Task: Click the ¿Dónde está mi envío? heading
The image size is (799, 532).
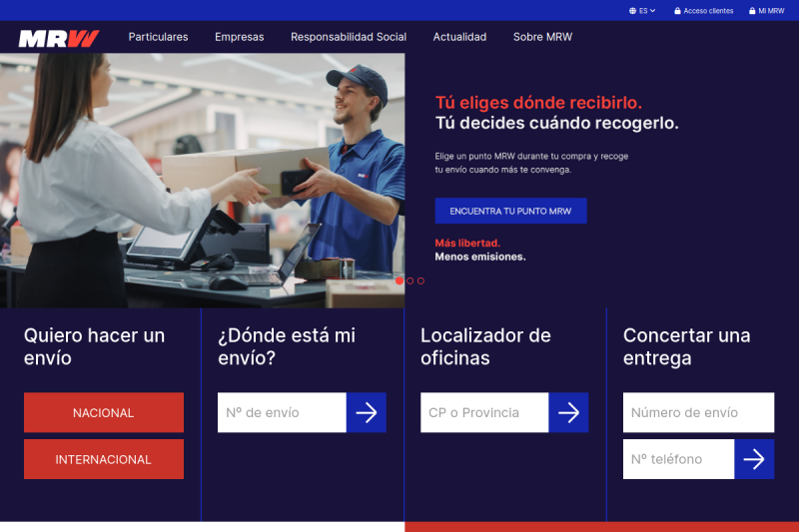Action: pos(287,346)
